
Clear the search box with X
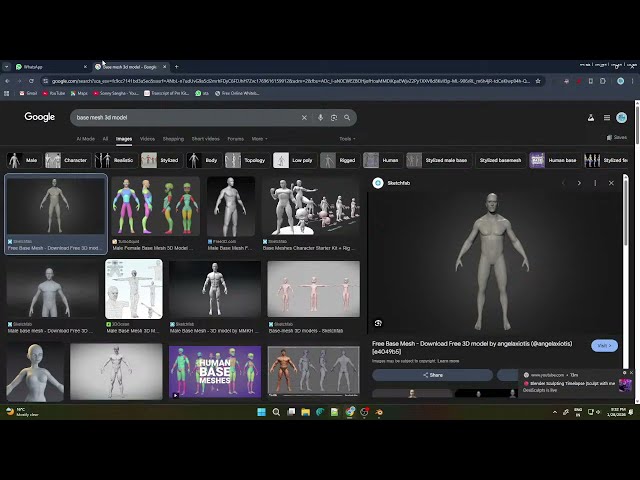tap(304, 118)
